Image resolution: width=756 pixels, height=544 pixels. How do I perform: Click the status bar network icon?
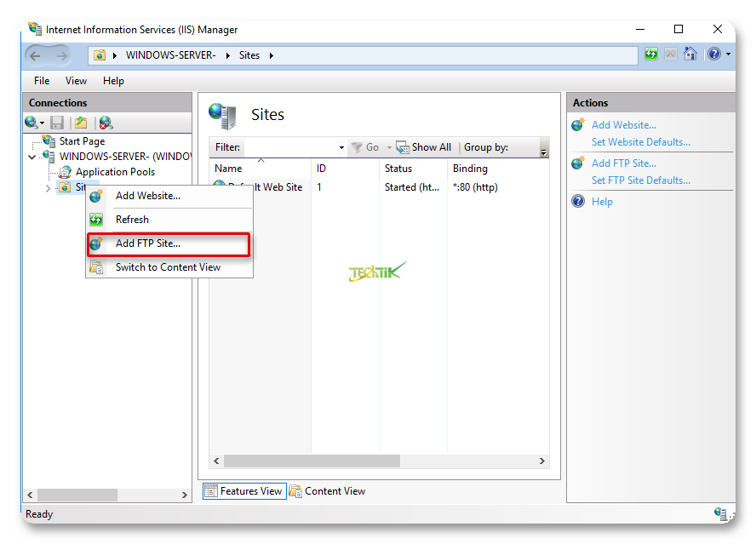(720, 513)
